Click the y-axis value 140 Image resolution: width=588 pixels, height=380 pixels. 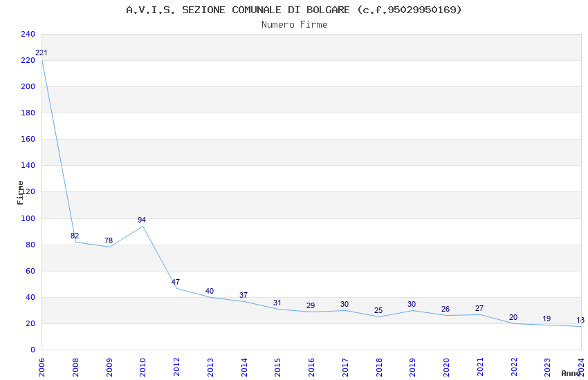(28, 165)
